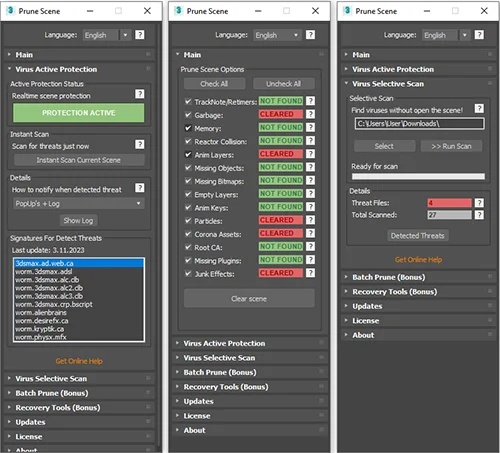The width and height of the screenshot is (500, 453).
Task: Uncheck the TrackNote/Retimers checkbox
Action: click(188, 101)
